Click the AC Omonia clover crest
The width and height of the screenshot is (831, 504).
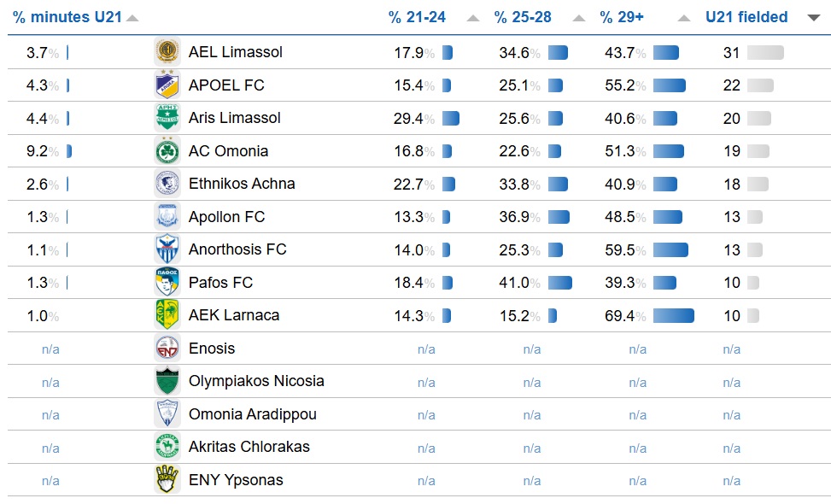[167, 151]
